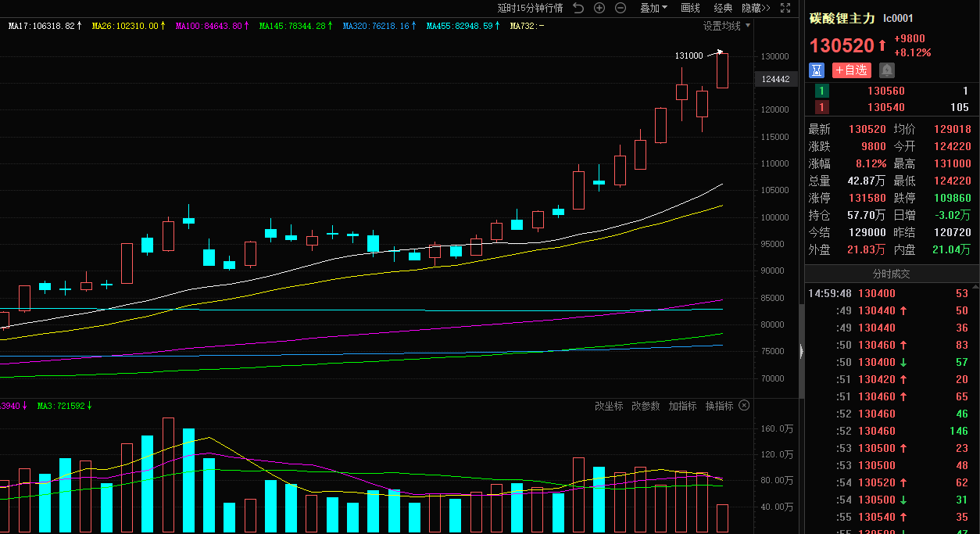Viewport: 980px width, 534px height.
Task: Add to watchlist with +自选 button
Action: point(851,70)
